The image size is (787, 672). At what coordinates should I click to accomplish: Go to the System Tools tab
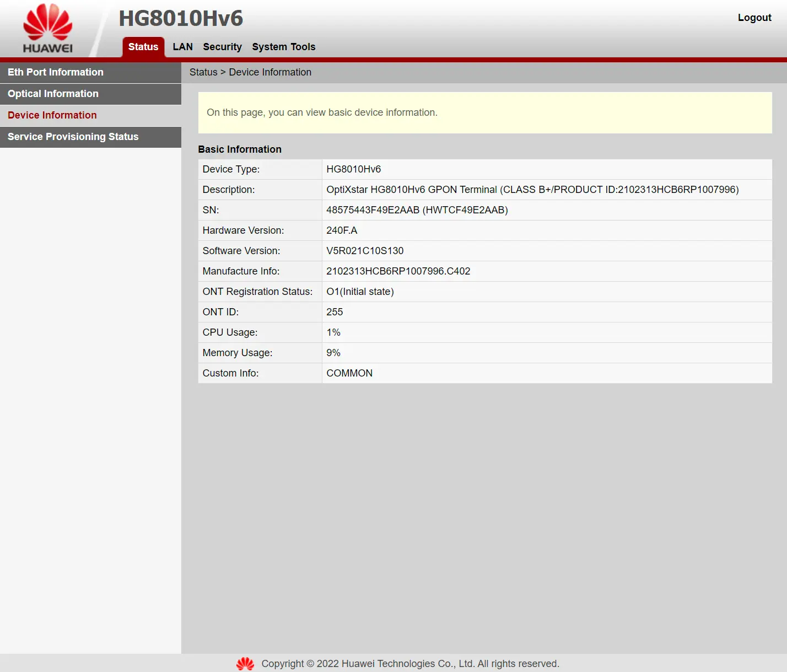point(284,47)
